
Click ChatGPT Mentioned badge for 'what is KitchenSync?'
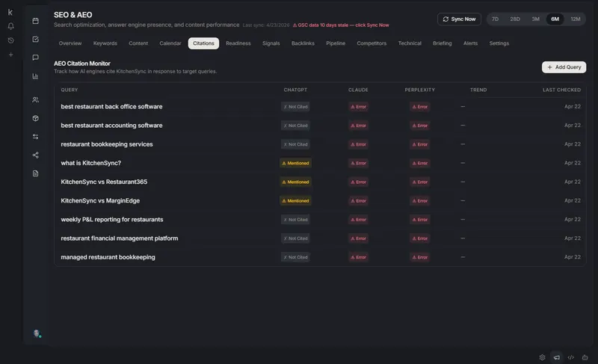coord(295,163)
